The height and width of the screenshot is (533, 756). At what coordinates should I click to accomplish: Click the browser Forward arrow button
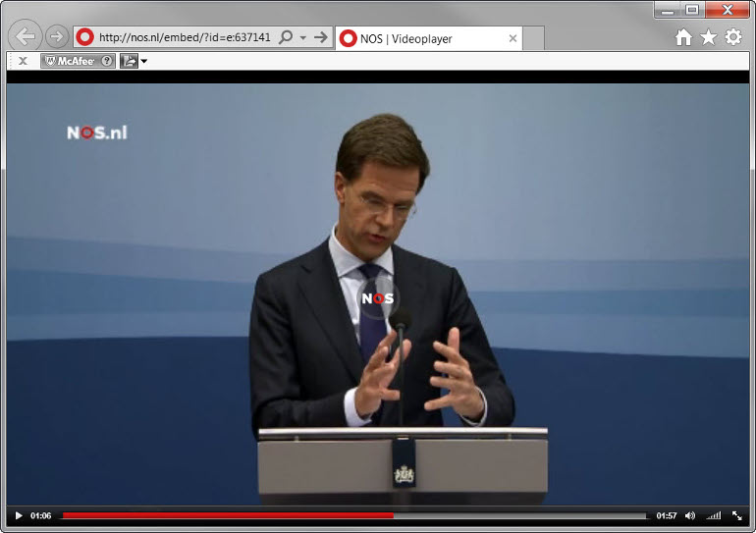tap(57, 36)
